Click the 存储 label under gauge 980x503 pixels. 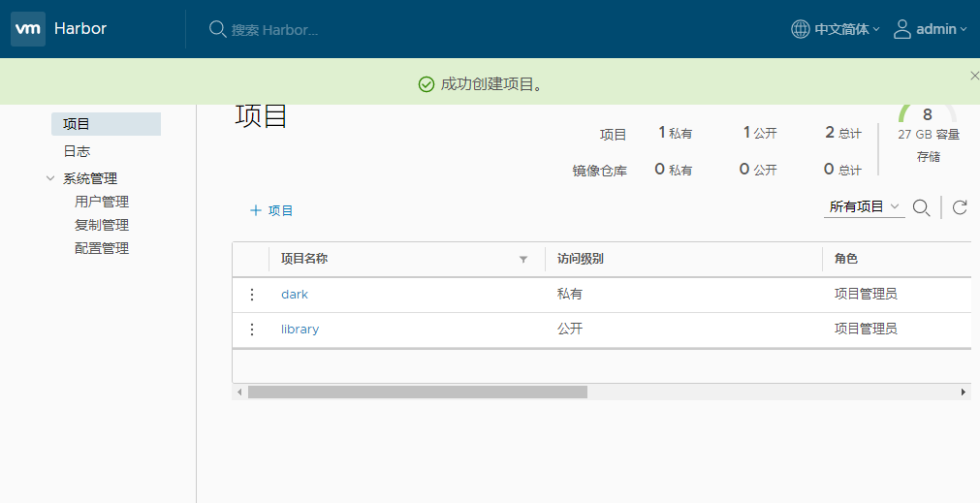(x=929, y=157)
